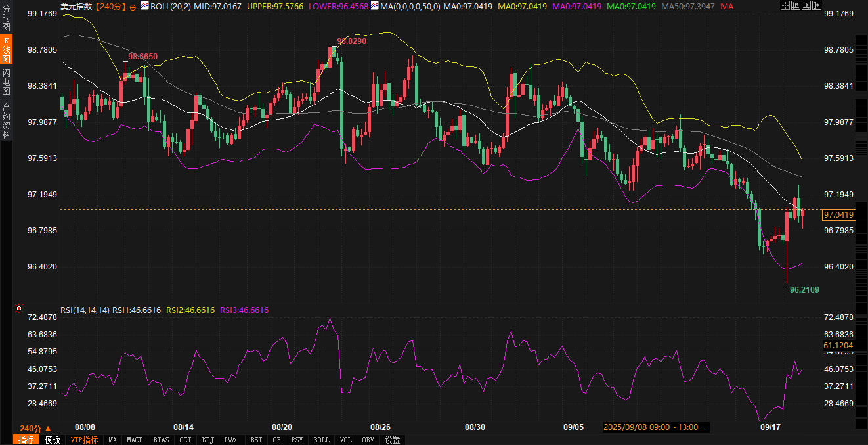Image resolution: width=868 pixels, height=445 pixels.
Task: Click the RSI axis value 61.1204
Action: (838, 345)
